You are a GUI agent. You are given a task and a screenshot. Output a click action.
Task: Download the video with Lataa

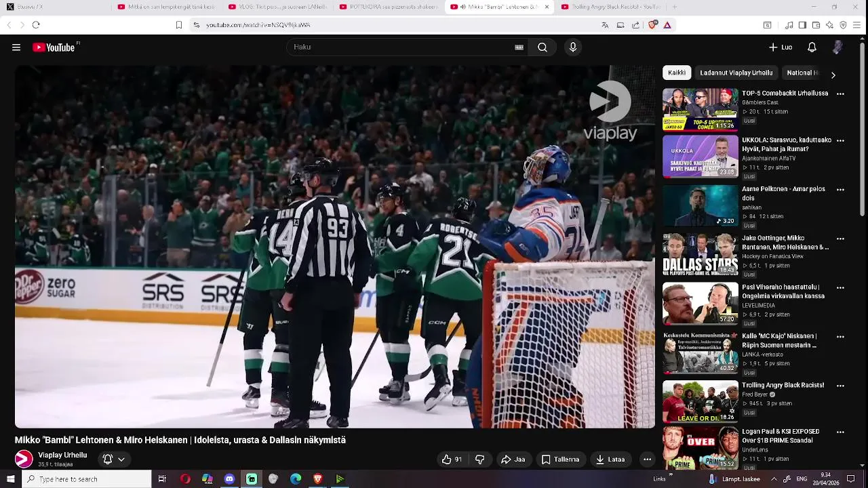tap(610, 460)
